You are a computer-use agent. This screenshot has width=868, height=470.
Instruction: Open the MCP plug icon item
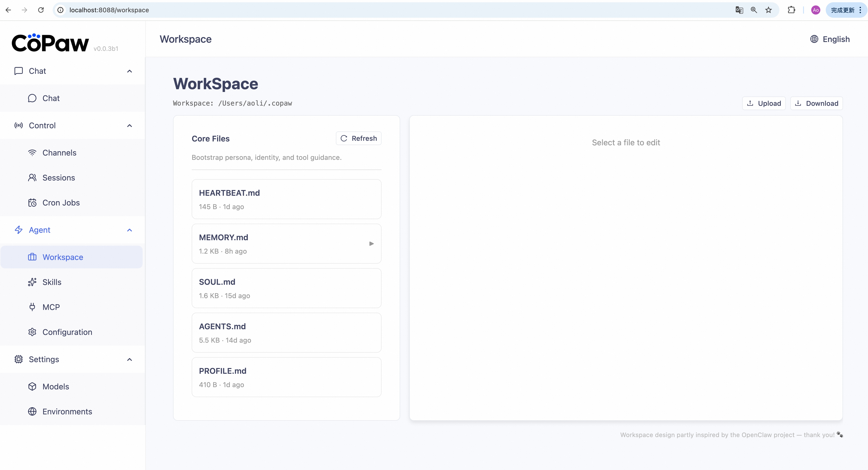[51, 307]
